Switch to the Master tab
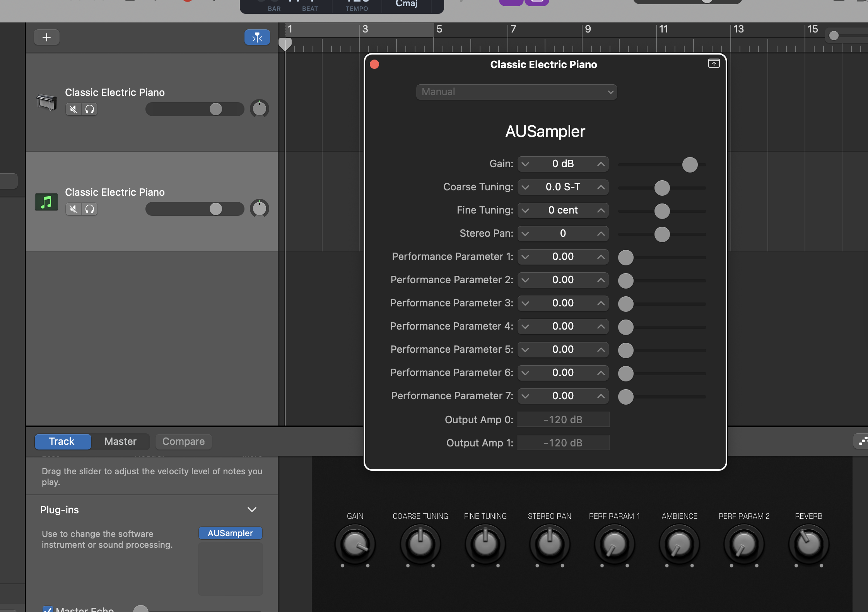 [x=120, y=441]
